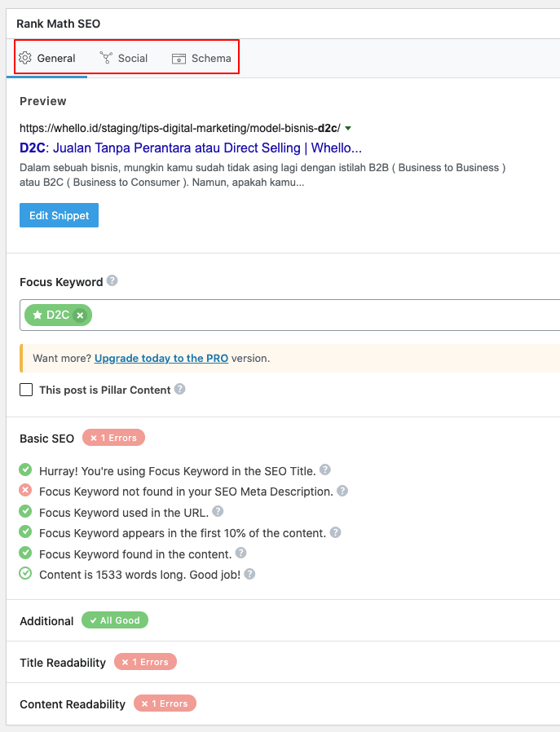Click help icon for SEO Meta Description check
This screenshot has height=732, width=560.
pos(343,492)
